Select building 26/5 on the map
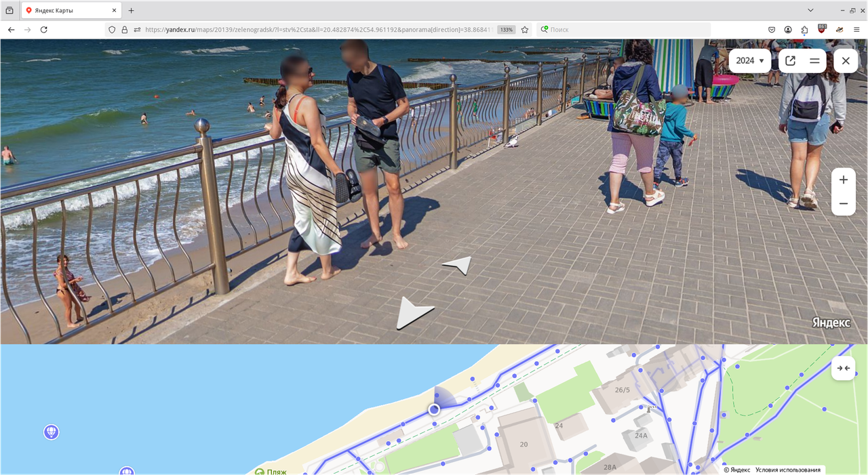Screen dimensions: 868x475 (622, 390)
